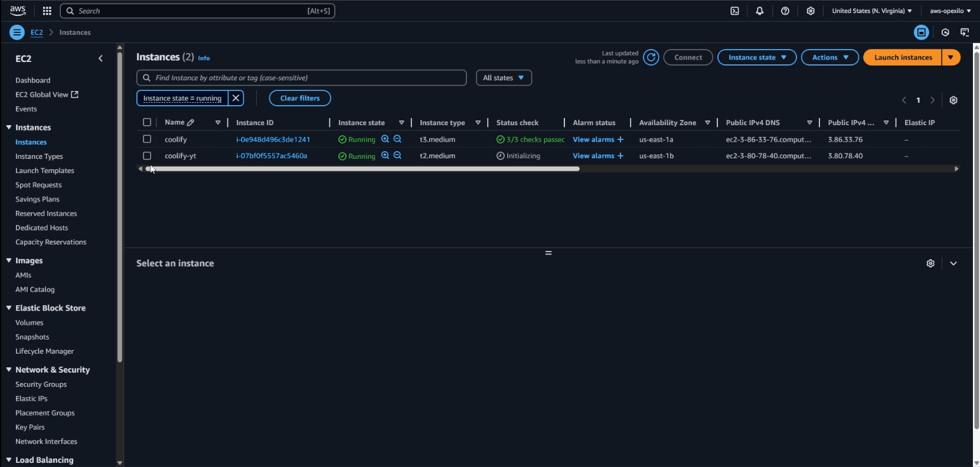Open CloudShell terminal icon

[734, 11]
